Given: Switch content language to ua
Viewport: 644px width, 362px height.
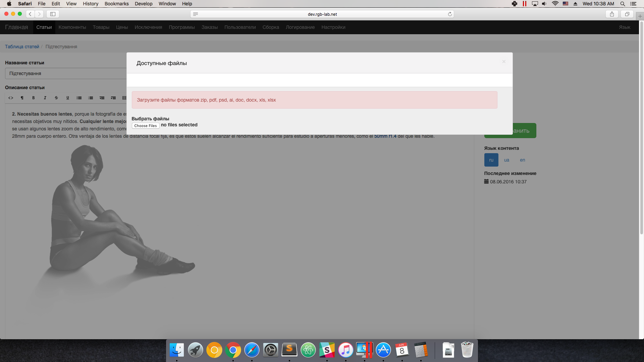Looking at the screenshot, I should click(x=506, y=160).
